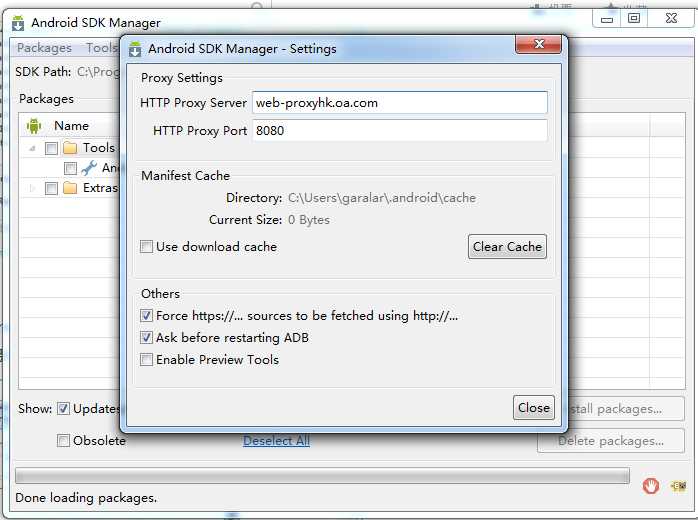698x520 pixels.
Task: Click the Android robot icon in Name header
Action: click(x=34, y=126)
